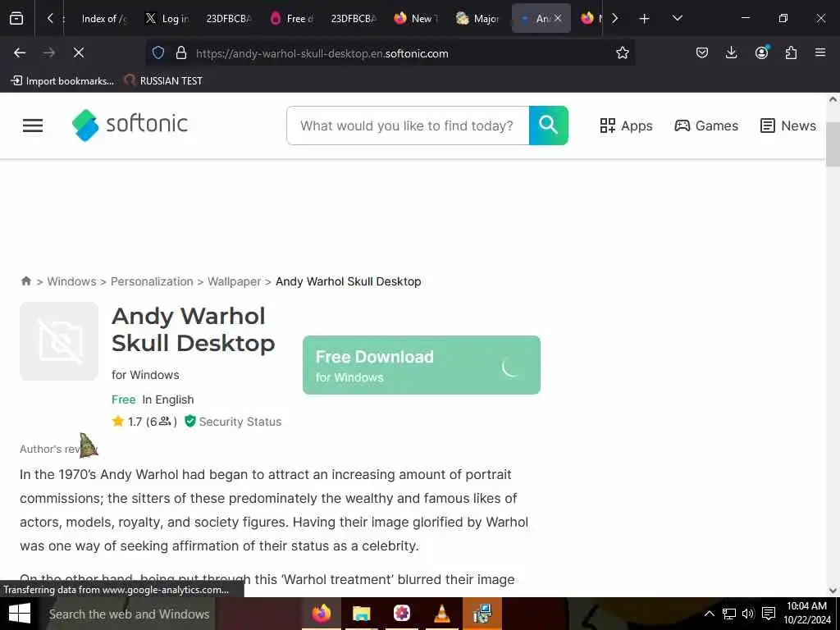840x630 pixels.
Task: Open network icon in system tray
Action: pos(728,614)
